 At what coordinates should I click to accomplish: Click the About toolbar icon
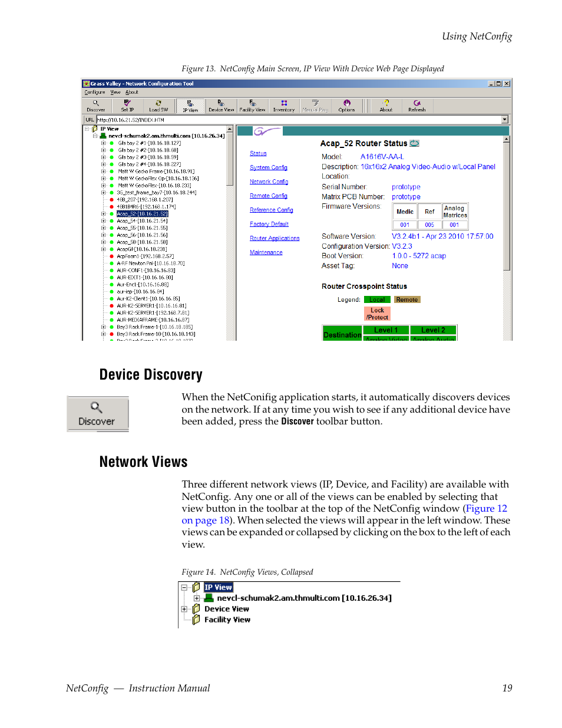pos(386,106)
